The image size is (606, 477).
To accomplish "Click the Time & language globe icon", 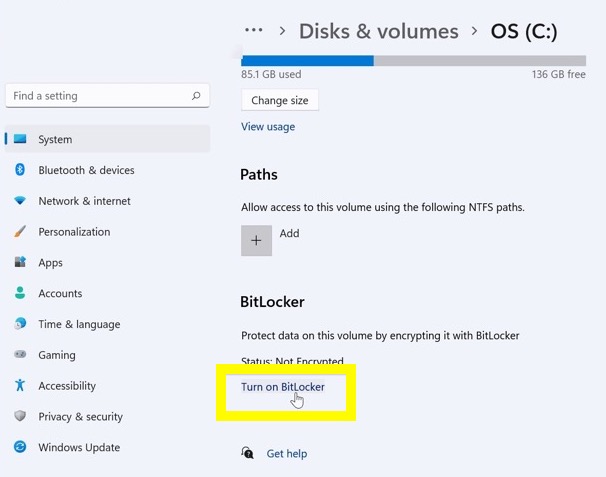I will pyautogui.click(x=20, y=324).
